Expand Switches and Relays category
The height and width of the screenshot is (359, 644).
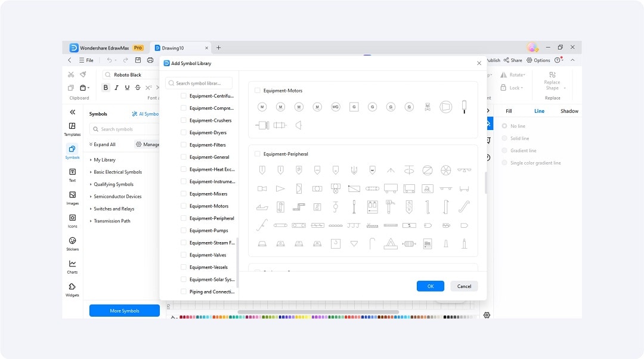tap(91, 209)
